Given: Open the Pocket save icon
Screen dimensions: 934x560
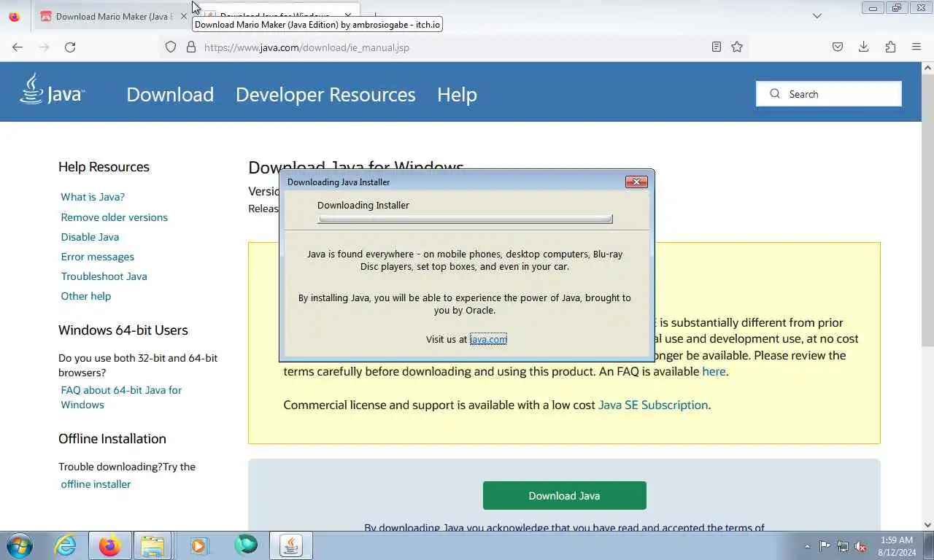Looking at the screenshot, I should pos(838,47).
